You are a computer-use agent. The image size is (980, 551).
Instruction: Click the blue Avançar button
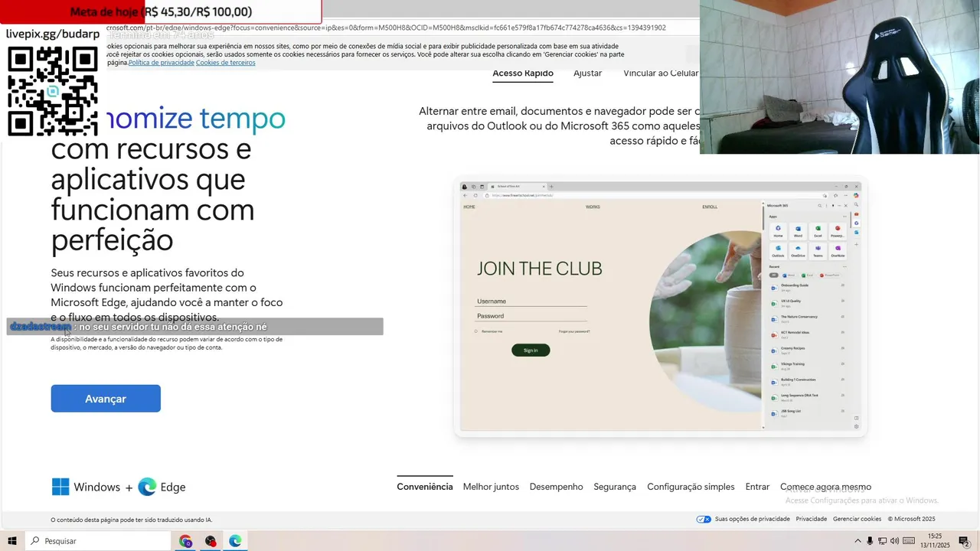[106, 399]
